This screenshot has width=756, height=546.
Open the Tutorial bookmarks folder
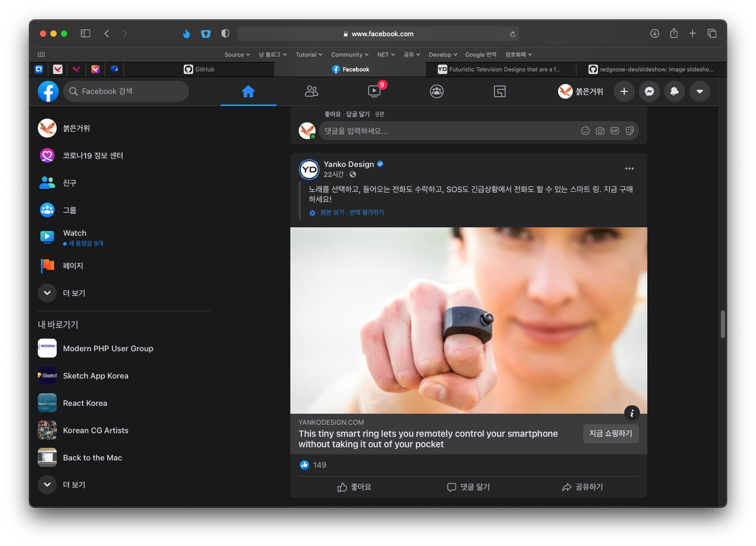coord(309,55)
